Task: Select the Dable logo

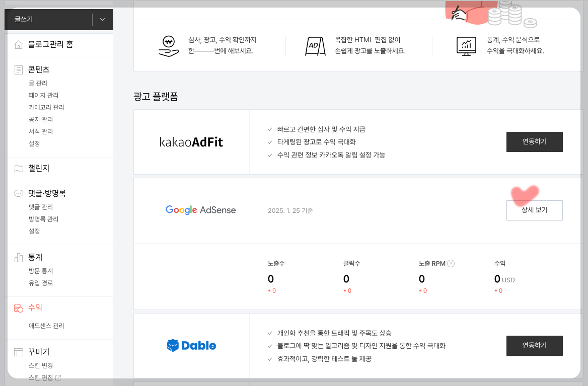Action: pos(191,346)
